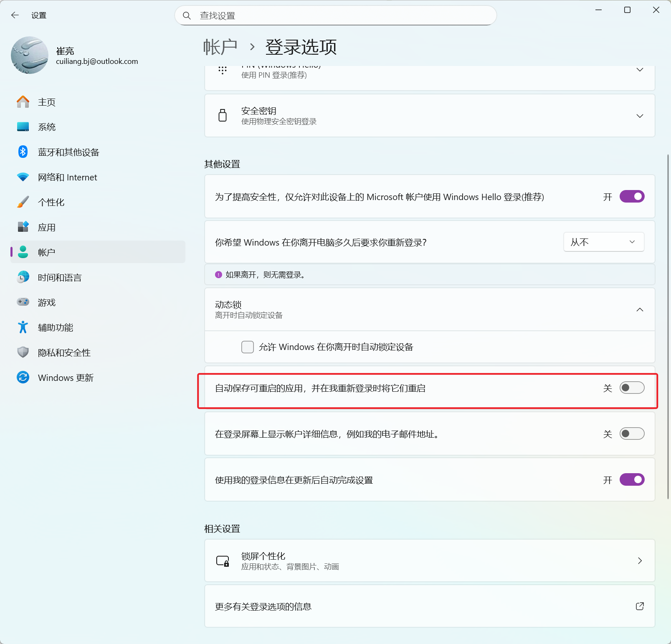Go to 游戏 settings

[x=98, y=302]
